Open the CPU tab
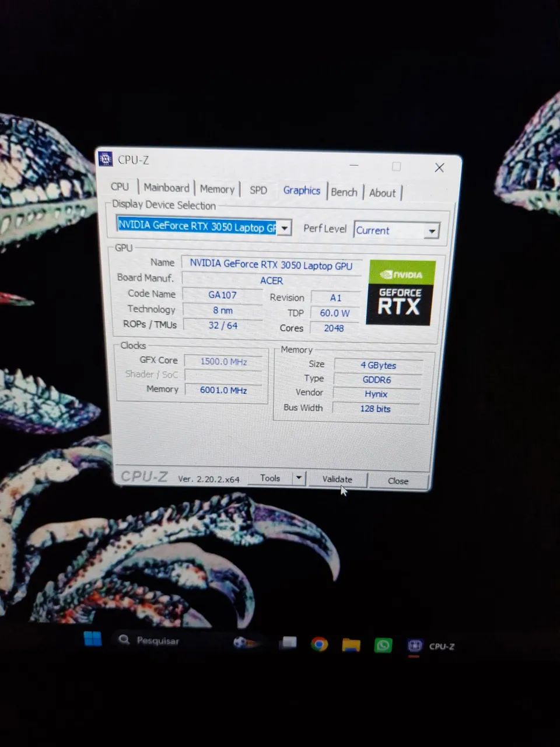 pyautogui.click(x=120, y=187)
